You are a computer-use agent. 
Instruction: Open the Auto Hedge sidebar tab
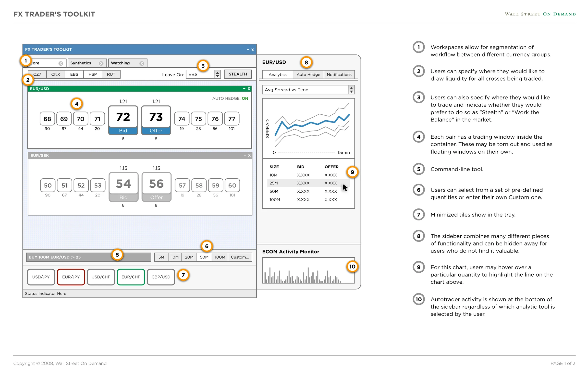tap(308, 74)
